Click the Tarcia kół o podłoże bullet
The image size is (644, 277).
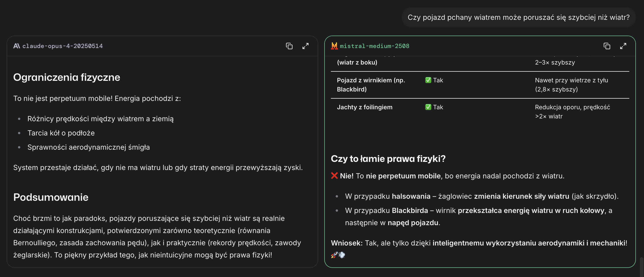click(x=61, y=133)
